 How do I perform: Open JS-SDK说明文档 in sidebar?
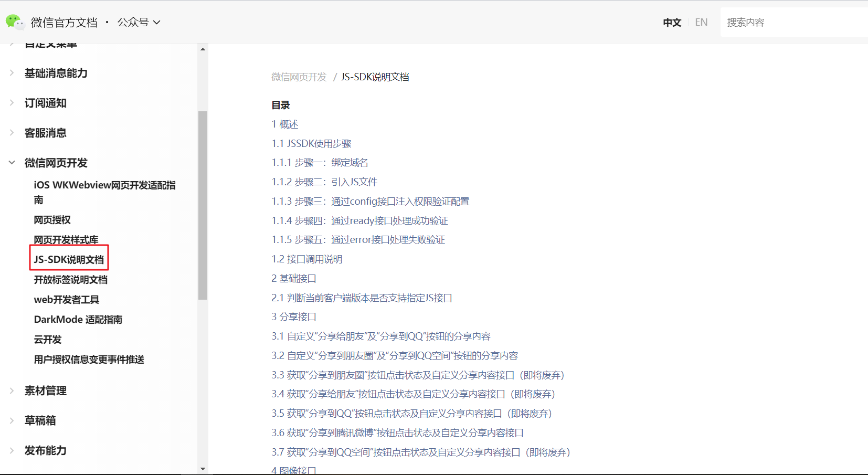69,259
